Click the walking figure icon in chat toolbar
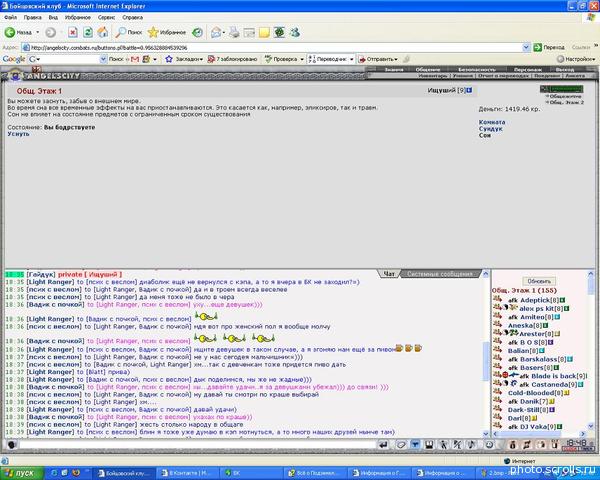The image size is (600, 480). point(443,444)
